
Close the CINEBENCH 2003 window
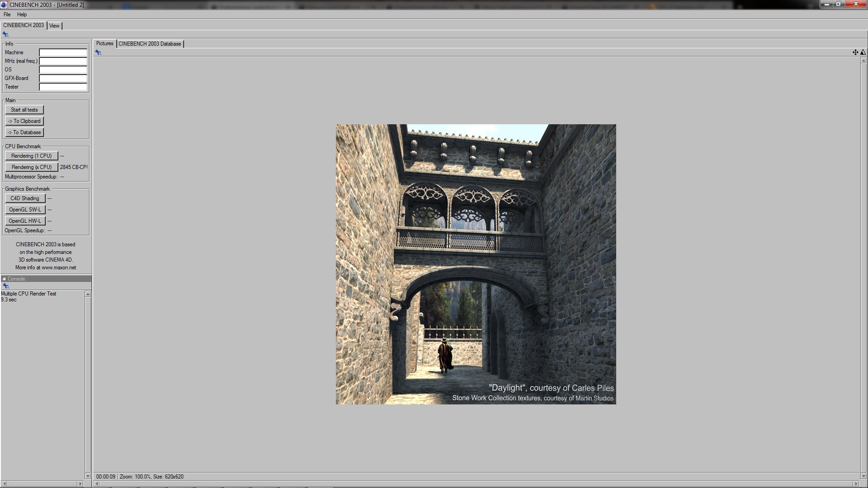[x=855, y=4]
